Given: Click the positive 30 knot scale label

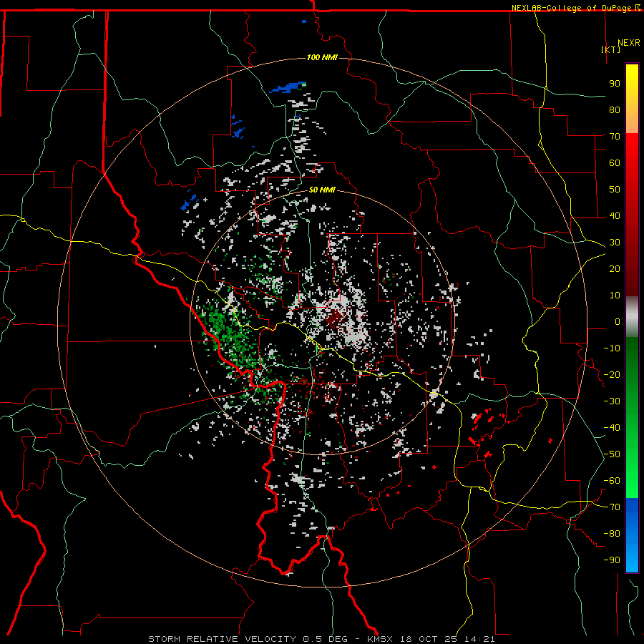Looking at the screenshot, I should 615,243.
